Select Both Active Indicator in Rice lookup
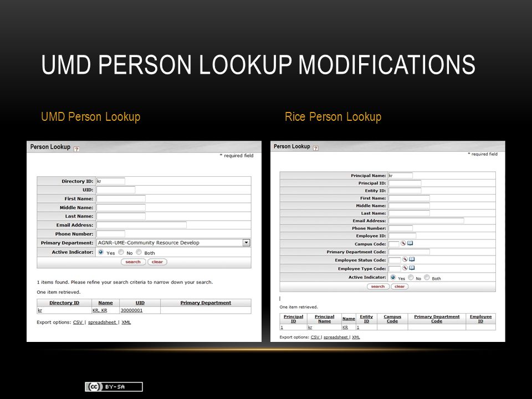532x399 pixels. click(x=427, y=277)
